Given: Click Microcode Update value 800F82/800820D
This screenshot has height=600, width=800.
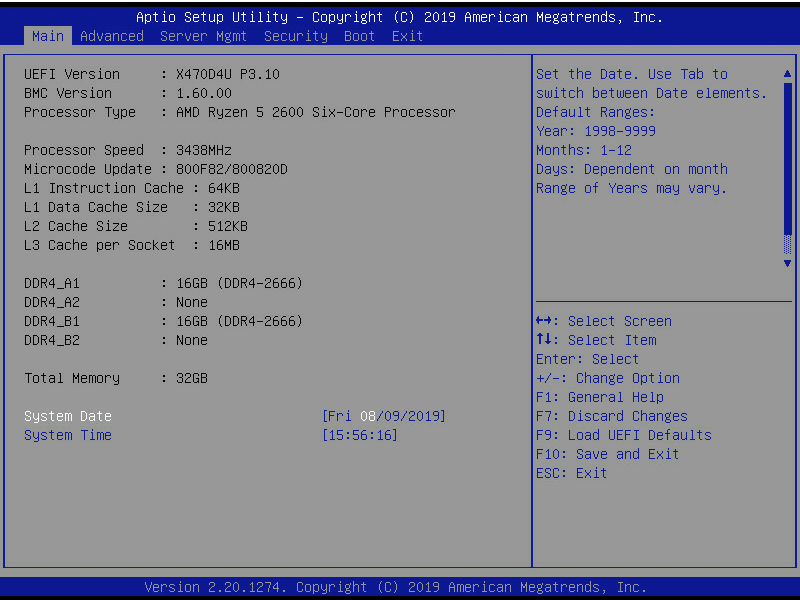Looking at the screenshot, I should click(x=232, y=169).
